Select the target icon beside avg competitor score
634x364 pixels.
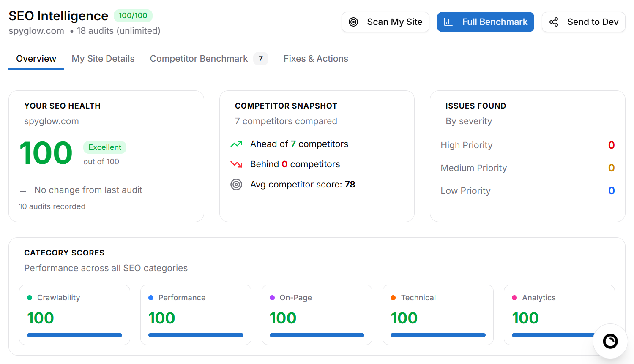click(236, 185)
